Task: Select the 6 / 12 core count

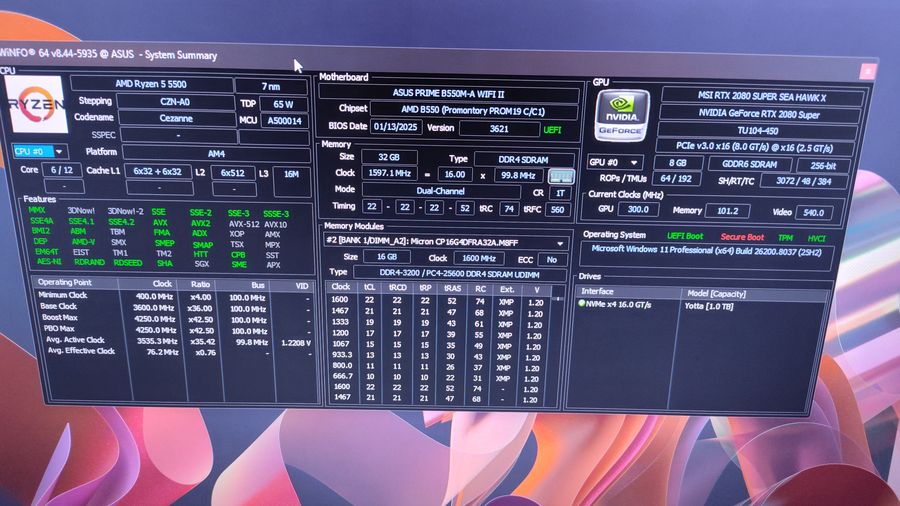Action: tap(62, 170)
